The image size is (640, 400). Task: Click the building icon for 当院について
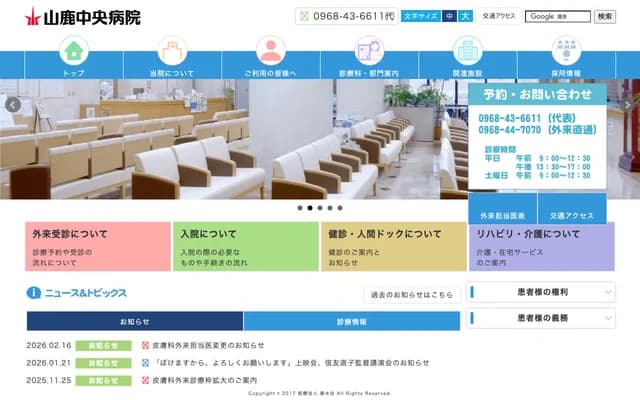[173, 51]
